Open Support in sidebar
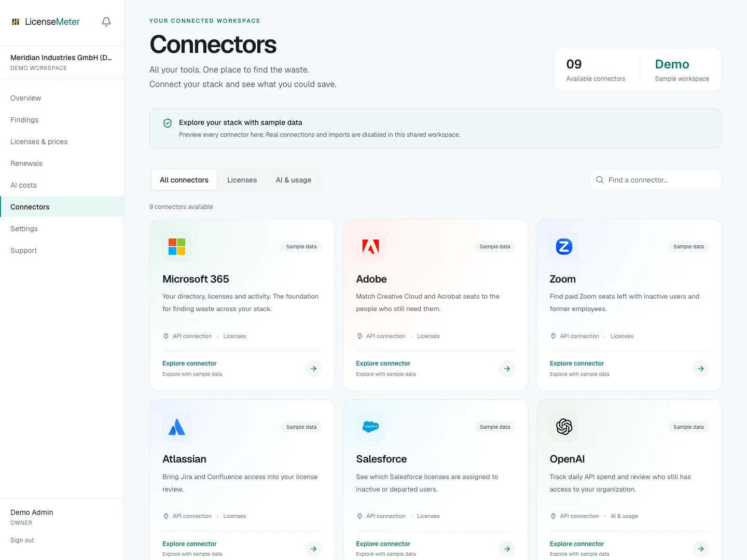Image resolution: width=747 pixels, height=560 pixels. [x=62, y=250]
